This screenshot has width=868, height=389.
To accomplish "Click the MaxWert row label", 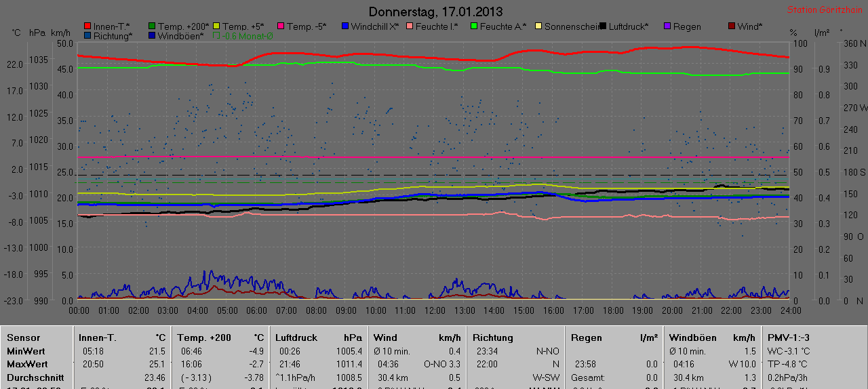I will (x=26, y=364).
